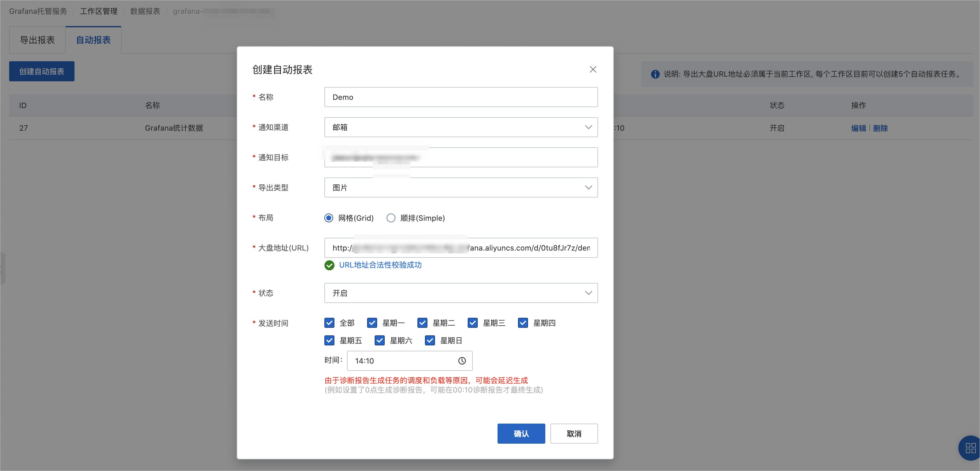Uncheck the 全部 checkbox
980x471 pixels.
tap(329, 323)
